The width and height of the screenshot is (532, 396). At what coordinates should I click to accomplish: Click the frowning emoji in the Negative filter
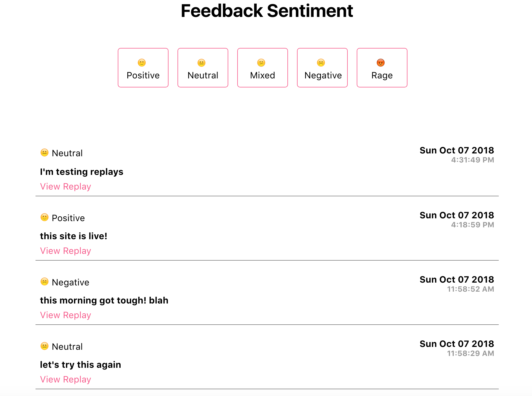coord(321,63)
